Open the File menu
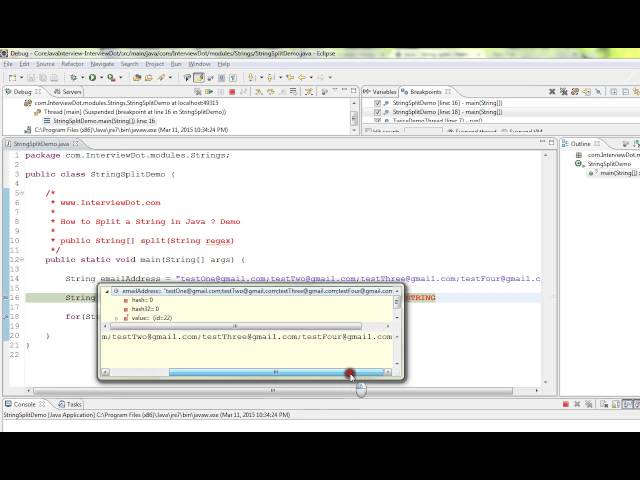 (x=8, y=64)
